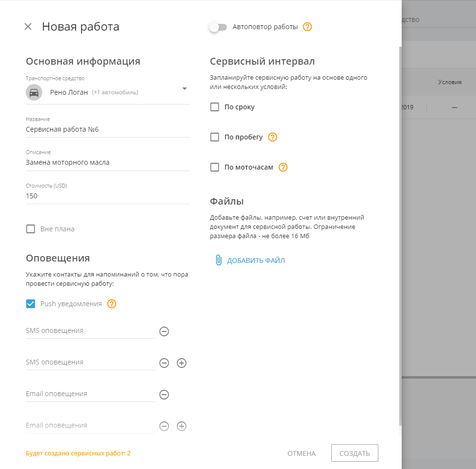Click help icon beside По моточасам
The width and height of the screenshot is (476, 469).
(283, 167)
